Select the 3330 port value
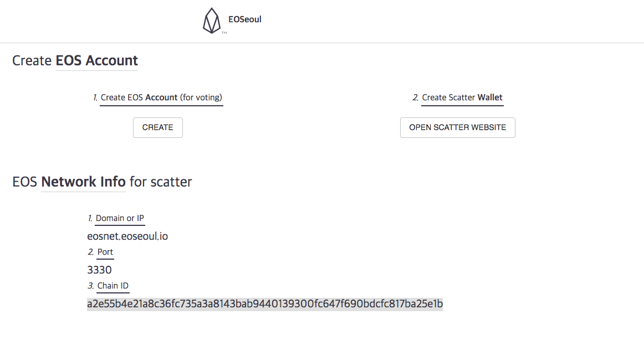The image size is (644, 361). (99, 270)
